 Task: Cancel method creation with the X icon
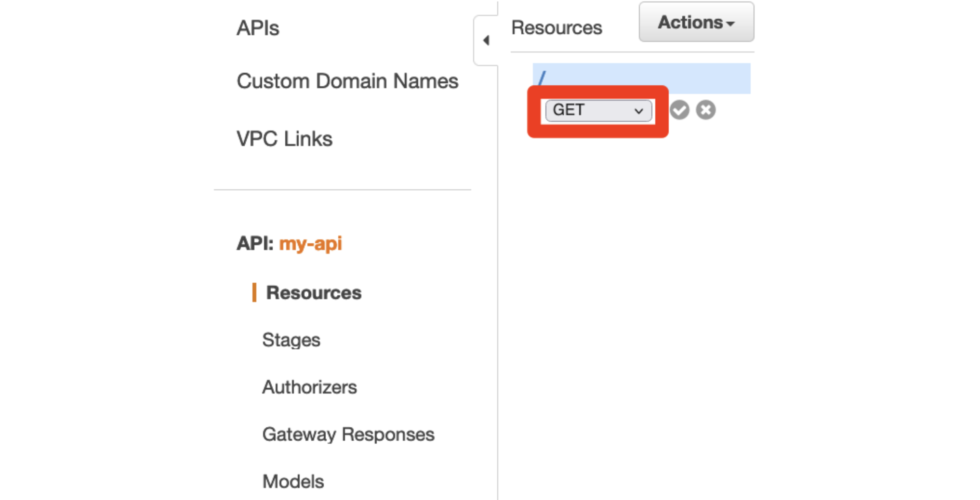[x=706, y=110]
